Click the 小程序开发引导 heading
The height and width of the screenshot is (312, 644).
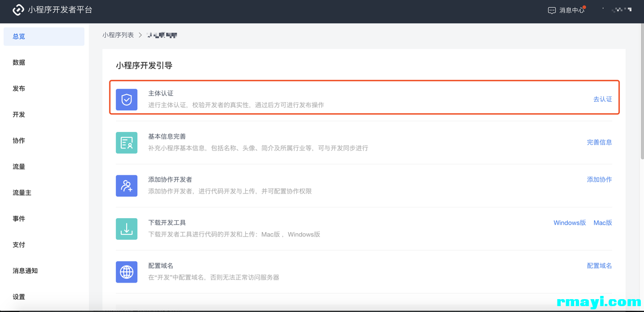[144, 66]
